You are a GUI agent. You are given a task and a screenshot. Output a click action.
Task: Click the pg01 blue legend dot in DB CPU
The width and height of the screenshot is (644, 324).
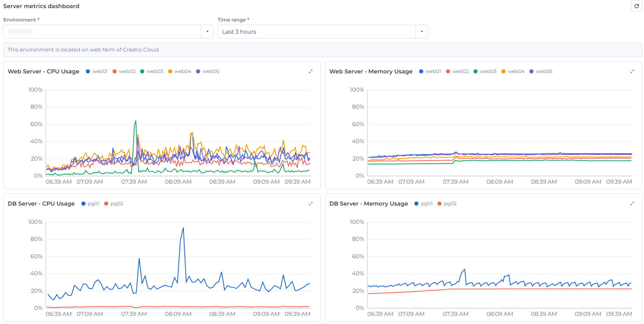83,204
